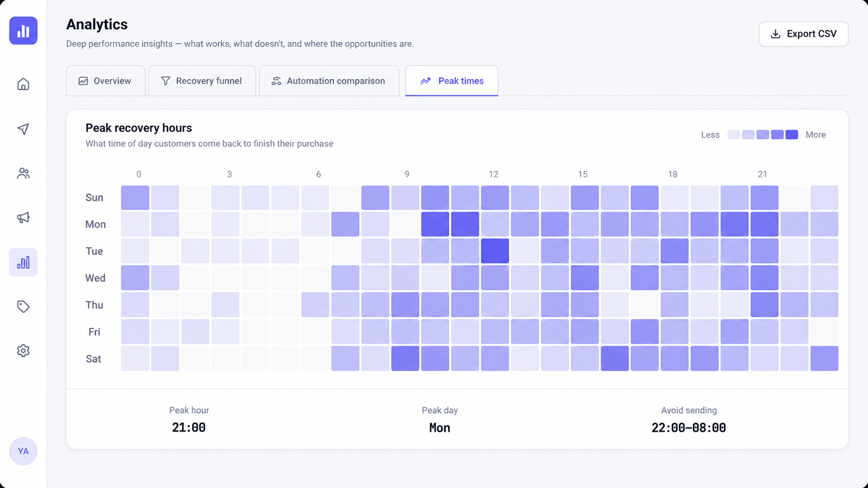Image resolution: width=868 pixels, height=488 pixels.
Task: Click the Sunday 0:00 heatmap cell
Action: (x=135, y=197)
